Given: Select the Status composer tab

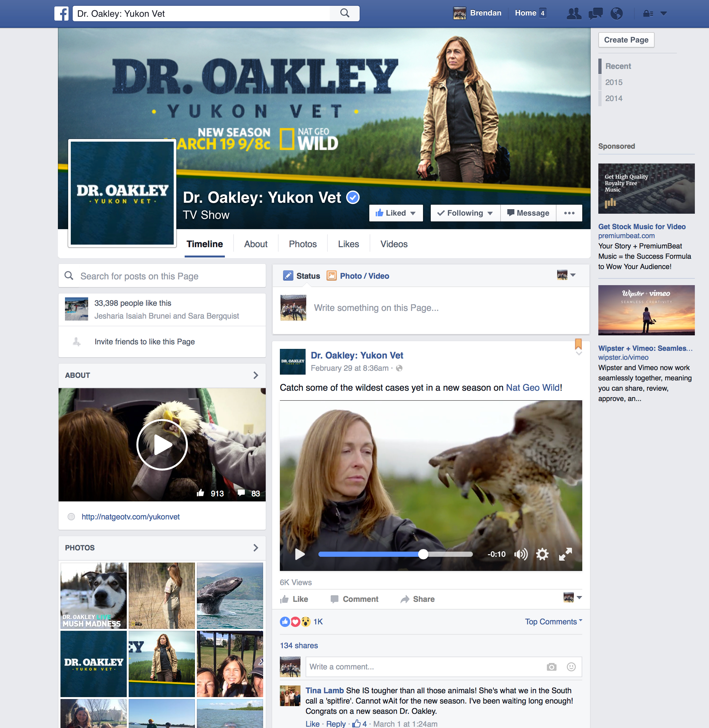Looking at the screenshot, I should pyautogui.click(x=302, y=276).
